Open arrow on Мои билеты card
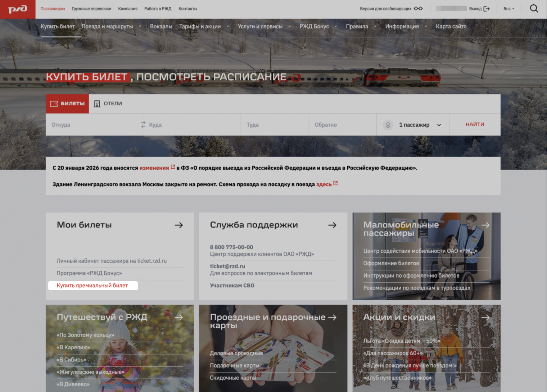This screenshot has width=547, height=392. point(179,225)
